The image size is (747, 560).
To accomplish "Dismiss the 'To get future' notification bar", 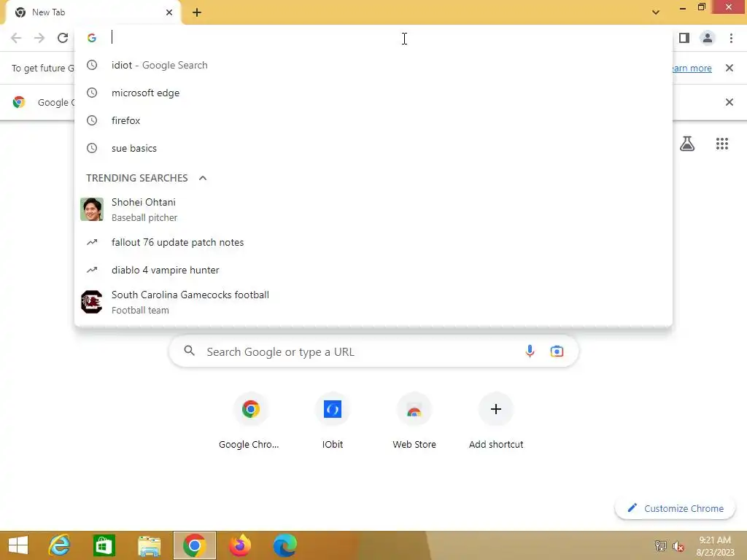I will click(x=729, y=68).
